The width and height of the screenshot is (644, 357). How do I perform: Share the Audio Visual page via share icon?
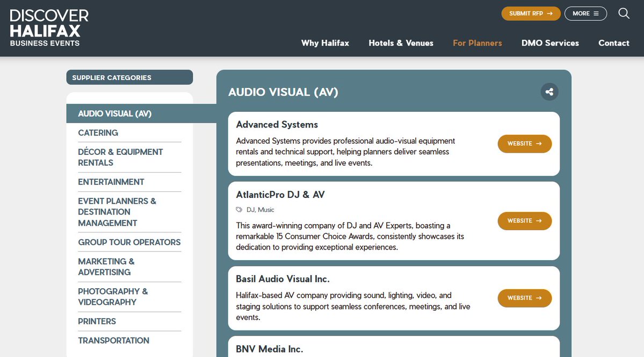coord(549,92)
